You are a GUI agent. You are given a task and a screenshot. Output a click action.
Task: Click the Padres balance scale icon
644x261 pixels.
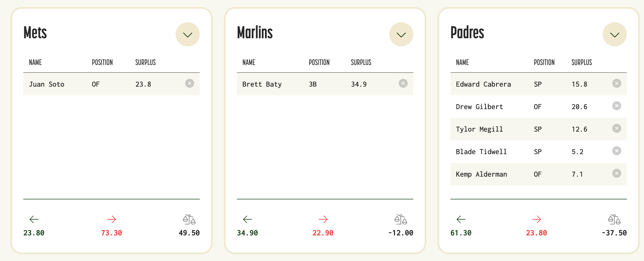(x=614, y=219)
